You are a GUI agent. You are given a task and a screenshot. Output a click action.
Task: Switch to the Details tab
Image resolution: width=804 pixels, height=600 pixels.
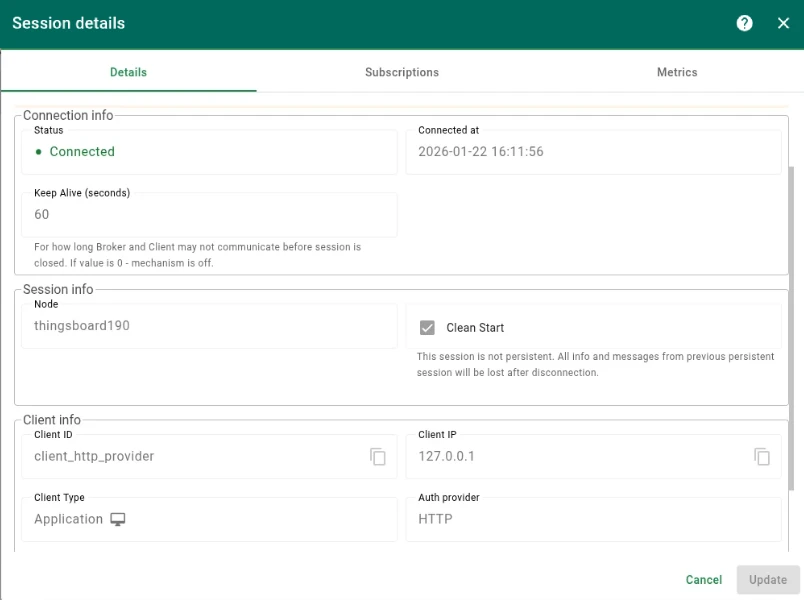click(128, 72)
